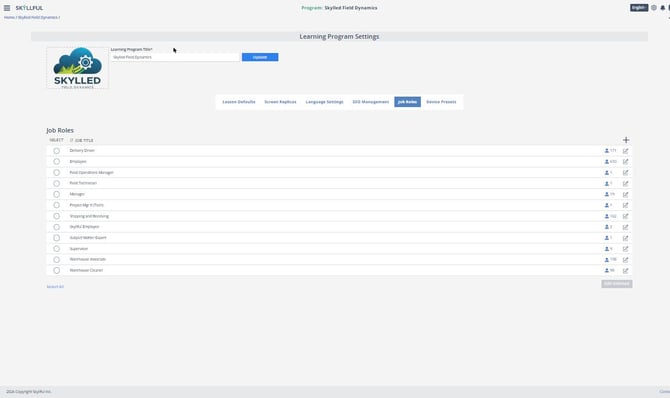Click the Warehouse Associate job title text
Viewport: 670px width, 398px height.
pos(88,259)
